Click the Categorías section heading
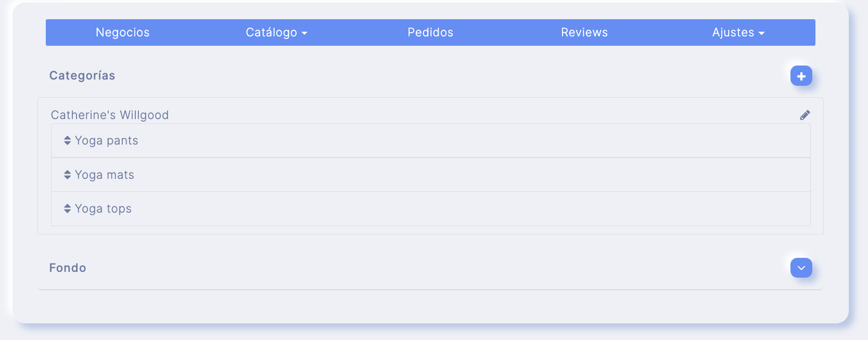 (82, 75)
